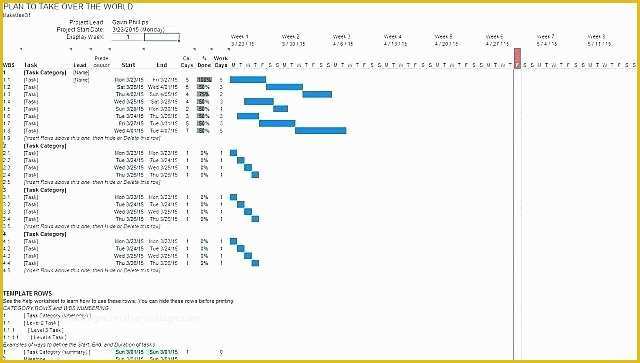Viewport: 640px width, 363px height.
Task: Click the blue Gantt bar for task 1.6
Action: (248, 116)
